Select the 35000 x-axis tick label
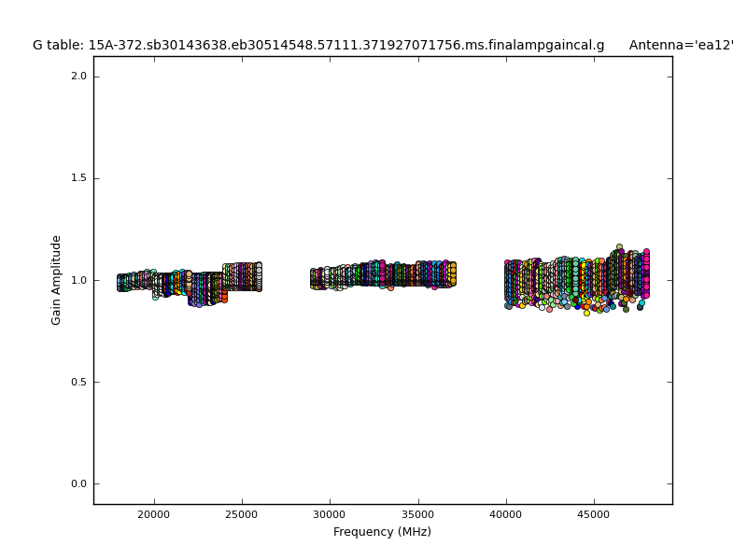 click(x=418, y=514)
